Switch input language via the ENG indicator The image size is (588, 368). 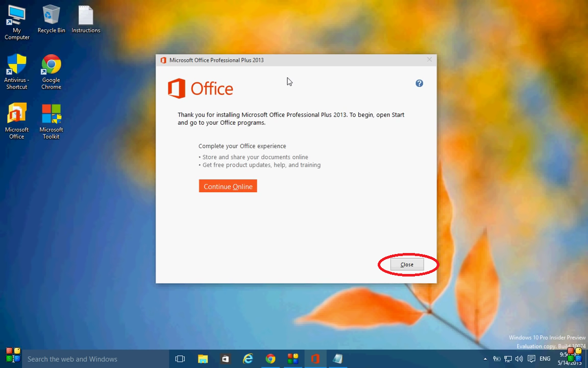point(544,359)
